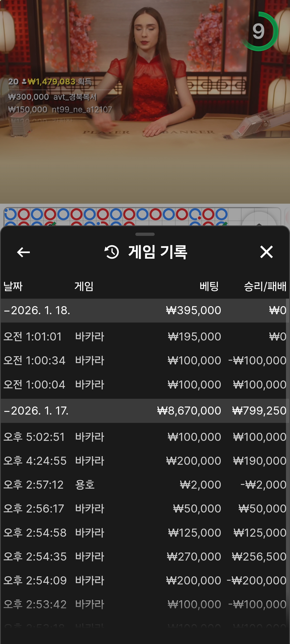
Task: Open the 오후 4:24:55 record with ₩200,000 bet
Action: coord(145,461)
